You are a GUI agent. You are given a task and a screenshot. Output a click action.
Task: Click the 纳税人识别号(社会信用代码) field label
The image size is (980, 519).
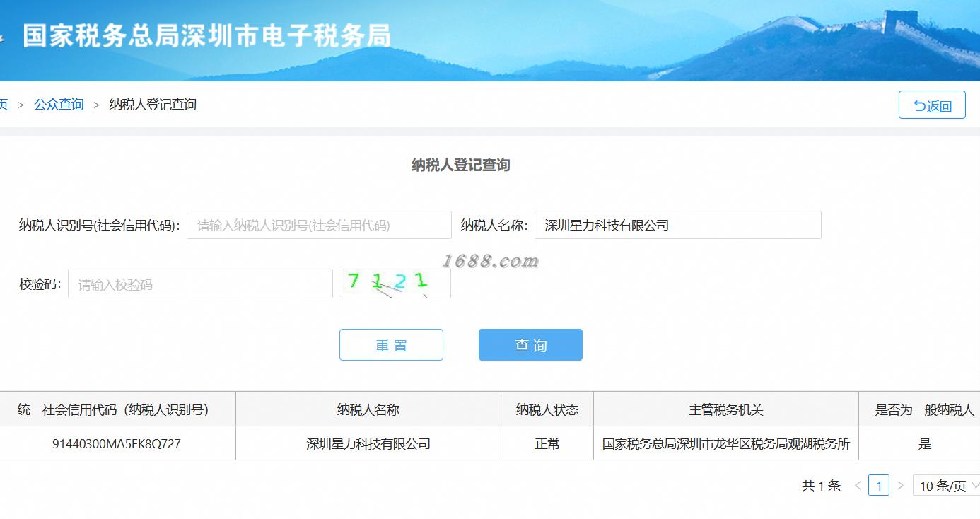(100, 226)
